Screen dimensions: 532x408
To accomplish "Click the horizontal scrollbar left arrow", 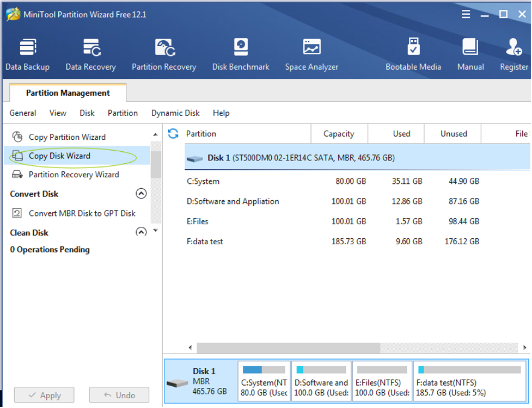I will [x=191, y=348].
